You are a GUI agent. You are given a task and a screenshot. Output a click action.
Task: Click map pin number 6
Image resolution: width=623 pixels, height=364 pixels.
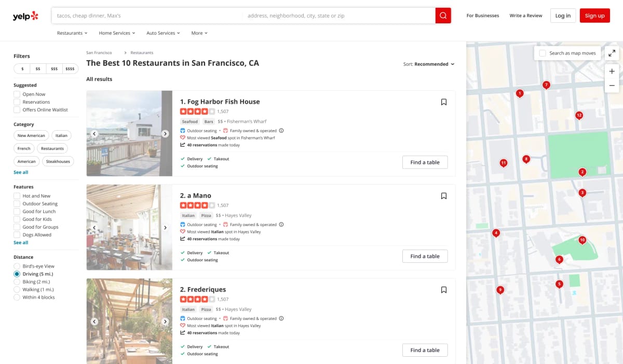559,260
